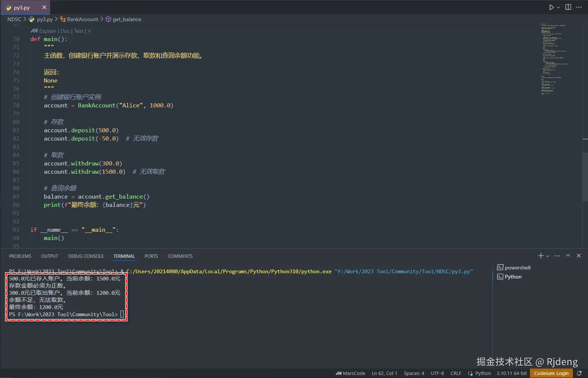Click line number 89 in the gutter
This screenshot has width=588, height=378.
pos(16,196)
